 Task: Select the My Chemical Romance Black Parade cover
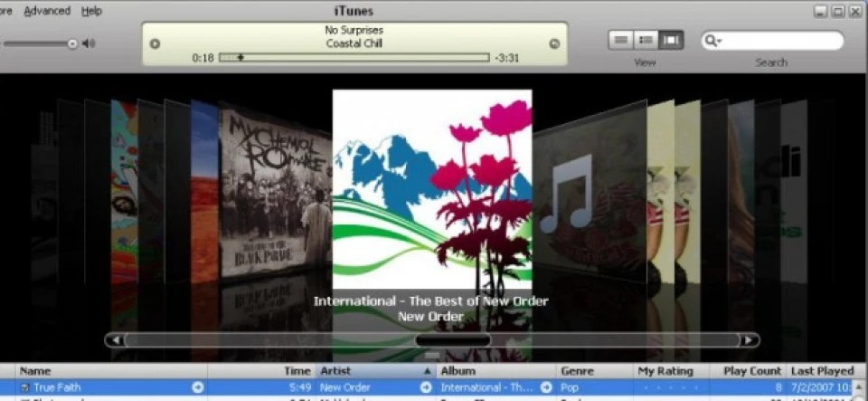tap(275, 191)
